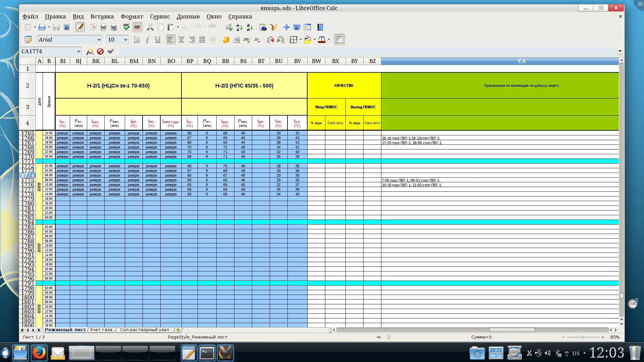The image size is (644, 362).
Task: Open the Insert Chart tool
Action: pyautogui.click(x=263, y=27)
